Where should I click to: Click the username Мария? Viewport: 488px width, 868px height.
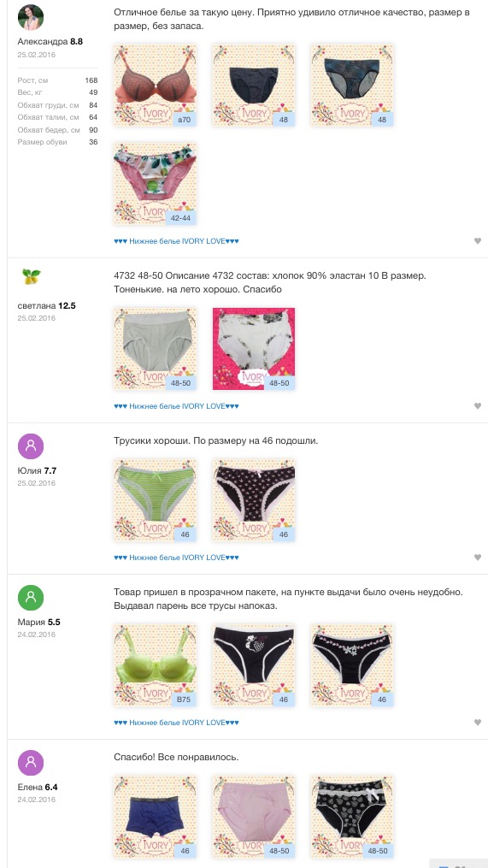[32, 623]
